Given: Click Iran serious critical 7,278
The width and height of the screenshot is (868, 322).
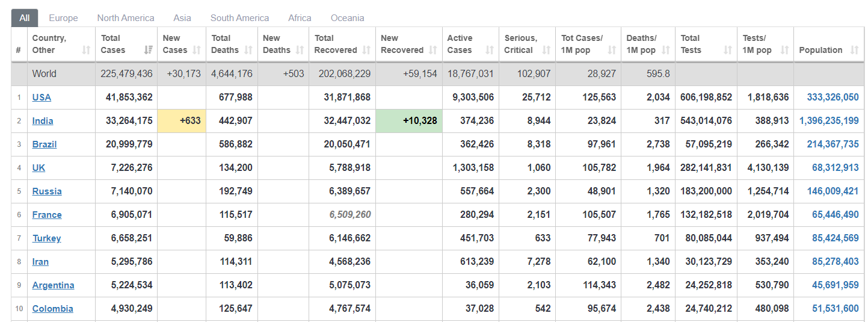Looking at the screenshot, I should [539, 262].
